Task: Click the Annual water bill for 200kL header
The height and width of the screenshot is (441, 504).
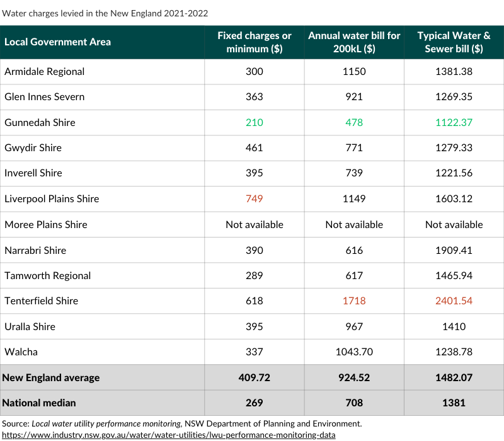Action: 354,42
